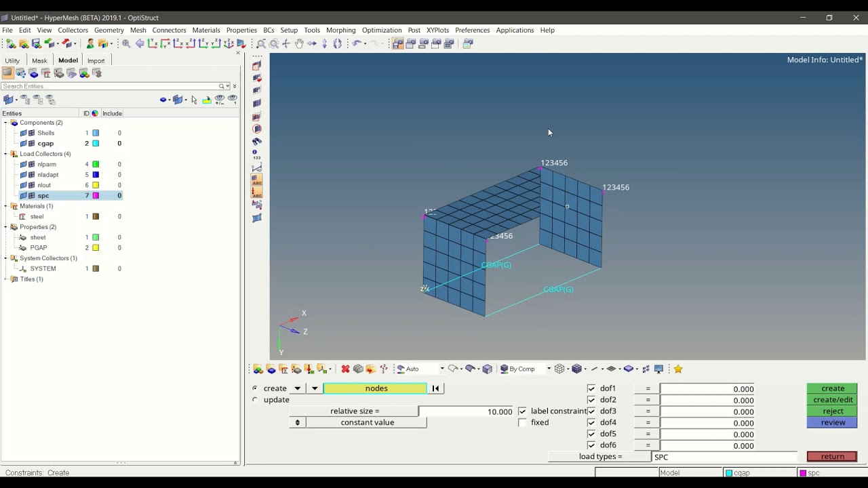The height and width of the screenshot is (488, 868).
Task: Click the selector arrow icon in browser
Action: click(194, 100)
